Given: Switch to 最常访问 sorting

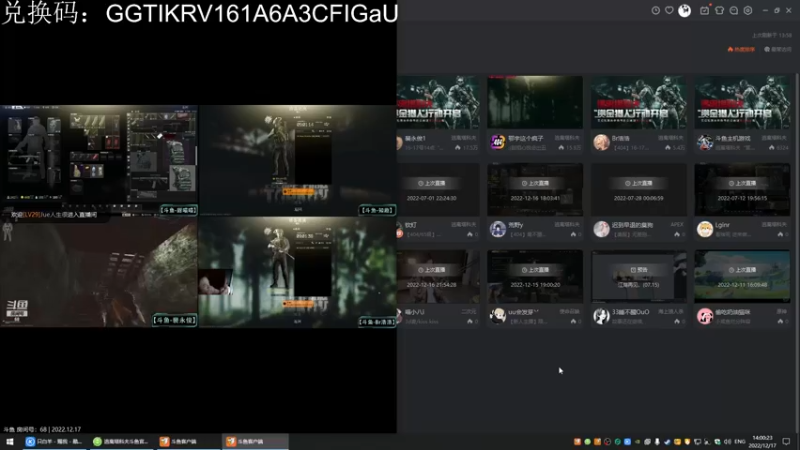Looking at the screenshot, I should [x=778, y=49].
